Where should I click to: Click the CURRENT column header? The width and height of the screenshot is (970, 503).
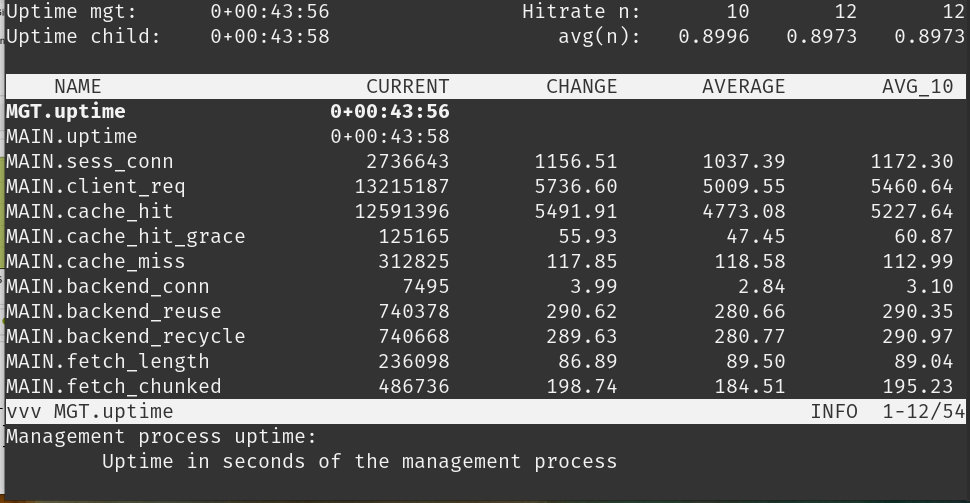tap(408, 87)
